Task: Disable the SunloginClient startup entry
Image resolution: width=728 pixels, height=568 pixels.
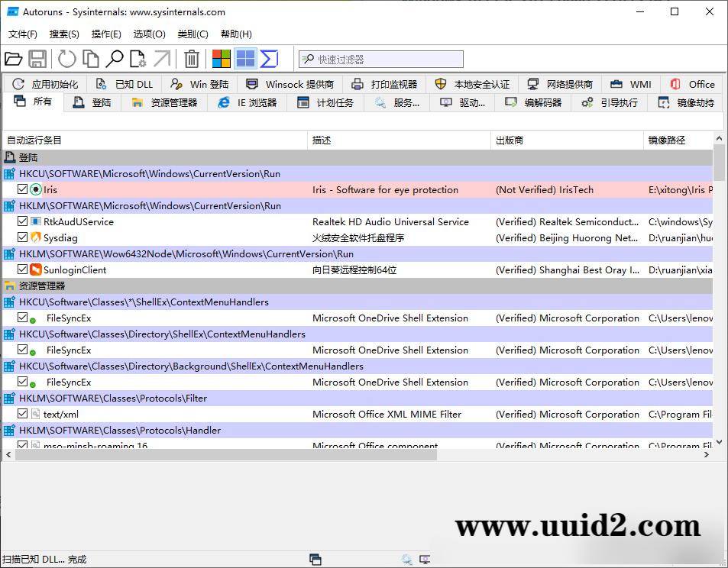Action: click(x=23, y=269)
